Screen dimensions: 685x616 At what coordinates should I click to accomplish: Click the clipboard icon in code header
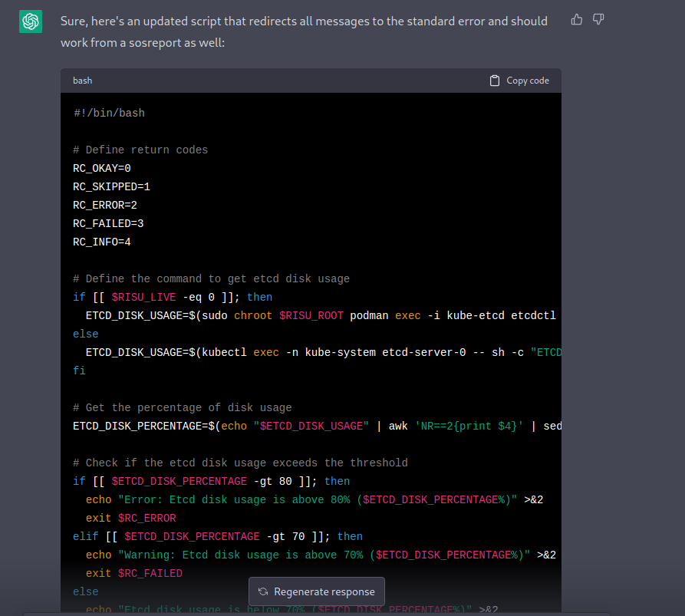point(495,81)
